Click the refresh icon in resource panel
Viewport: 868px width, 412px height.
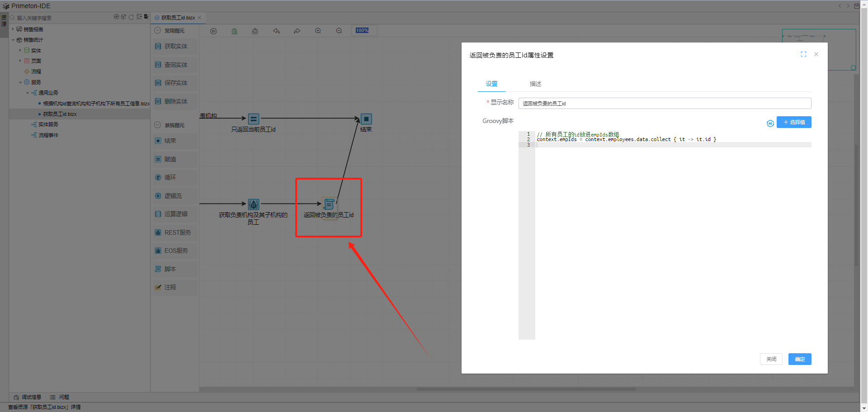tap(131, 17)
